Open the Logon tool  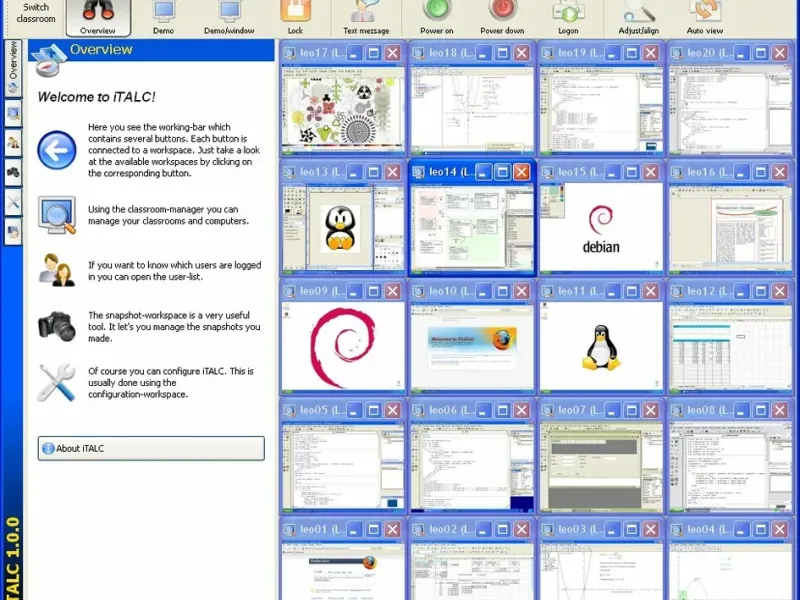click(568, 18)
